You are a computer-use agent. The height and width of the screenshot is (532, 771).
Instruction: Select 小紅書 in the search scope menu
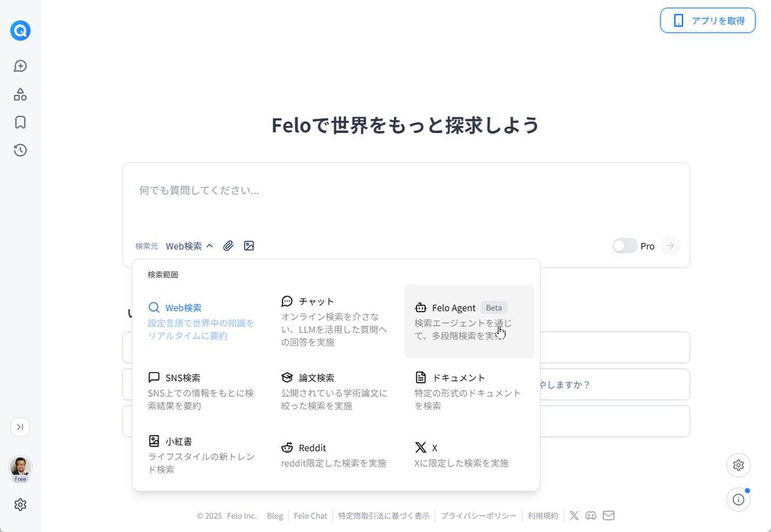(202, 455)
